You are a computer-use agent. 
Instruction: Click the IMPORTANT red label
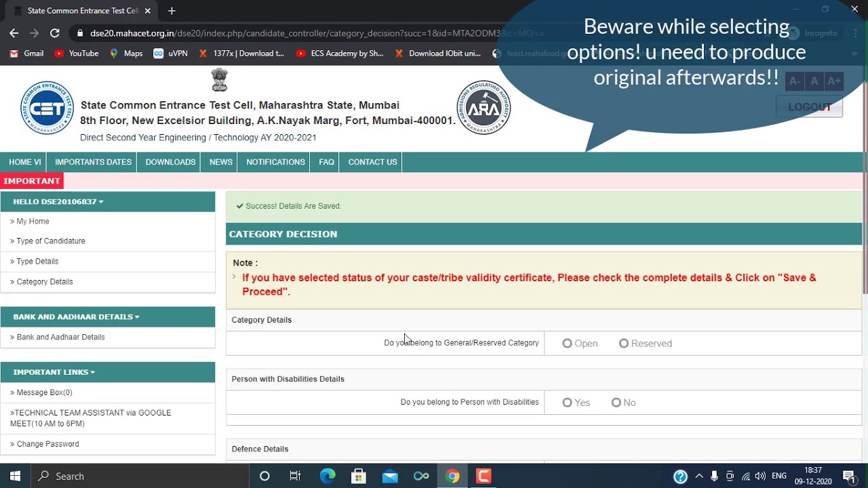32,181
